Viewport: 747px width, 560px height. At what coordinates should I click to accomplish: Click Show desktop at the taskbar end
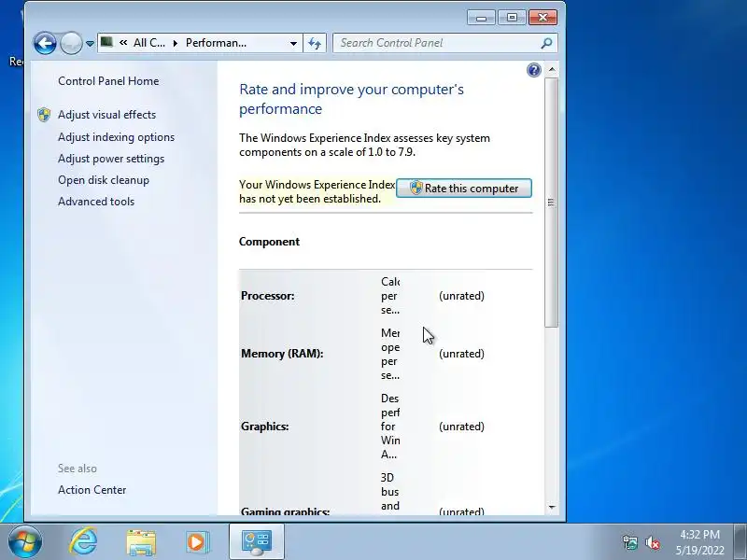741,541
